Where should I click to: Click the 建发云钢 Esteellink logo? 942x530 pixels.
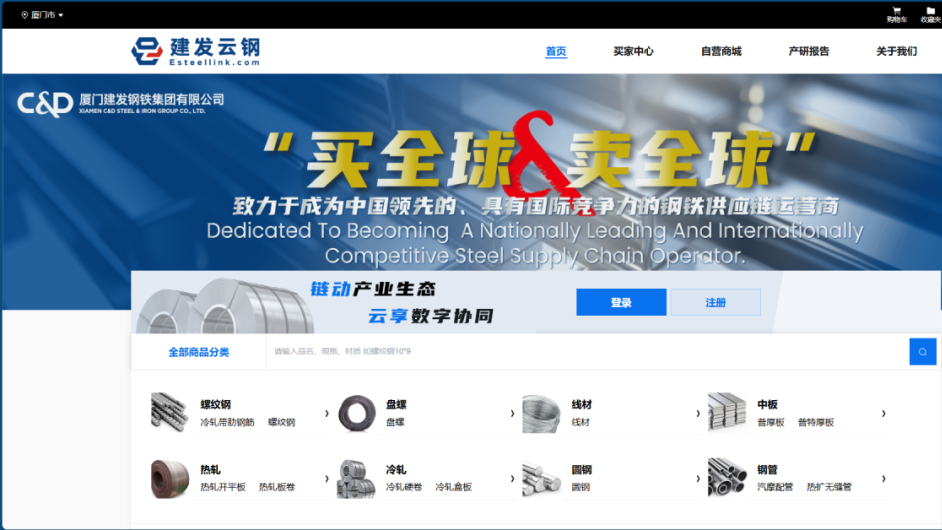[196, 51]
